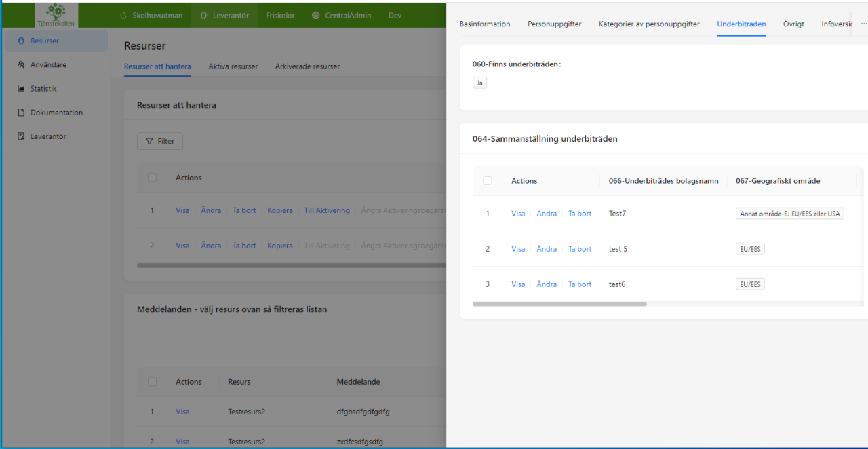
Task: Click Ta bort for test 5 row
Action: click(x=580, y=249)
